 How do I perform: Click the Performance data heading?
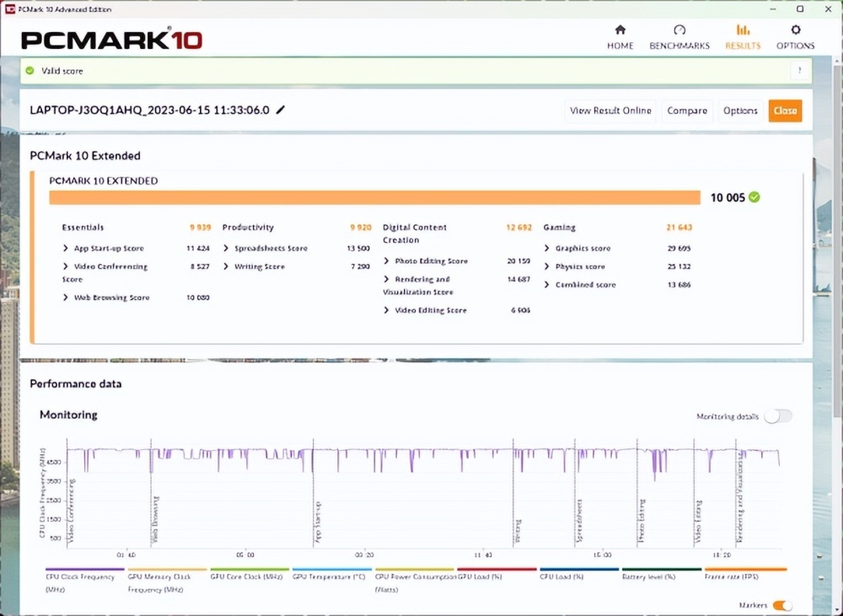click(x=76, y=383)
